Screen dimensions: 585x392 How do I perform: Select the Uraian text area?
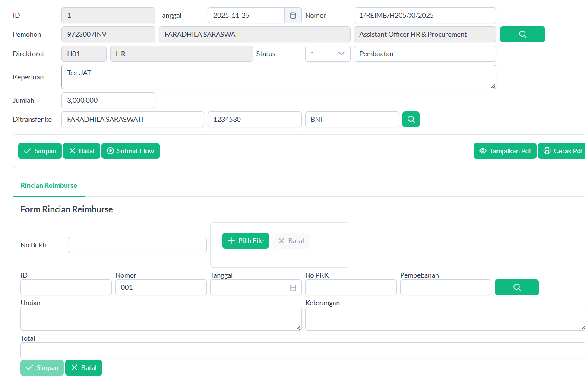pos(161,319)
